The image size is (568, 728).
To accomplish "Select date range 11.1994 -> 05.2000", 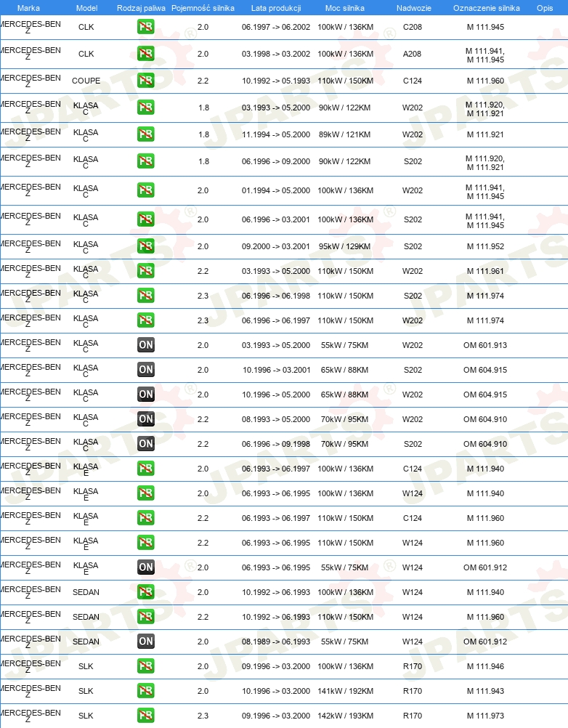I will point(276,134).
